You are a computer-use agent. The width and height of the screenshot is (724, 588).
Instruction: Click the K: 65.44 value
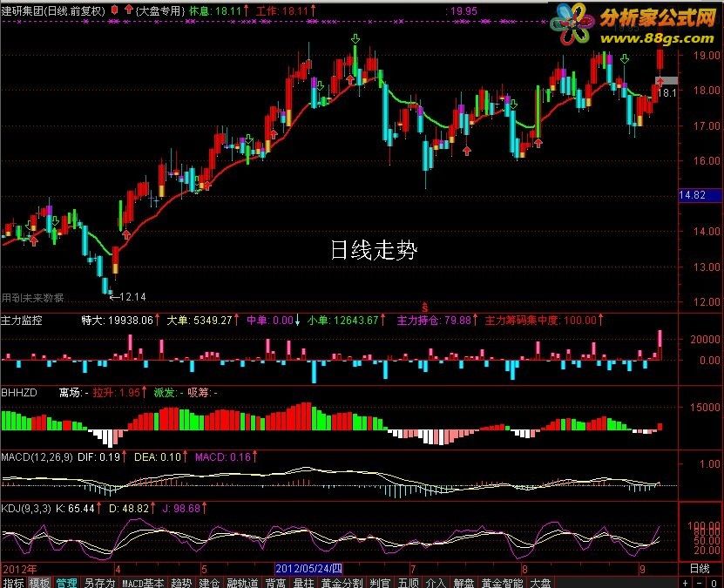tap(78, 508)
